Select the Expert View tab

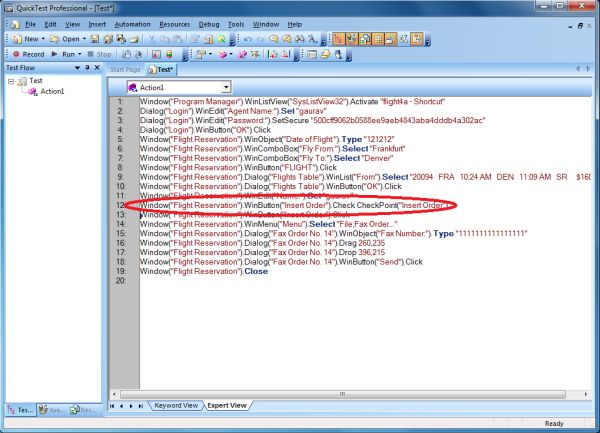[x=227, y=405]
